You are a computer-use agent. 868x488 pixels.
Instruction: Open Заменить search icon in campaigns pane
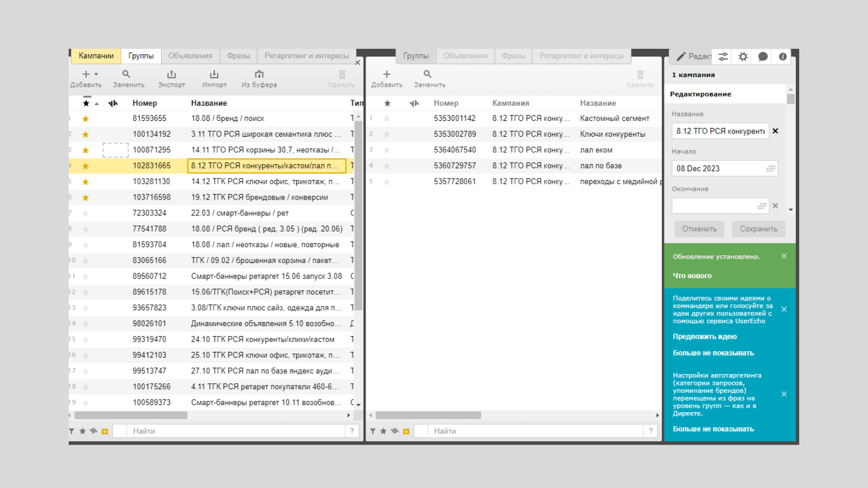click(126, 74)
